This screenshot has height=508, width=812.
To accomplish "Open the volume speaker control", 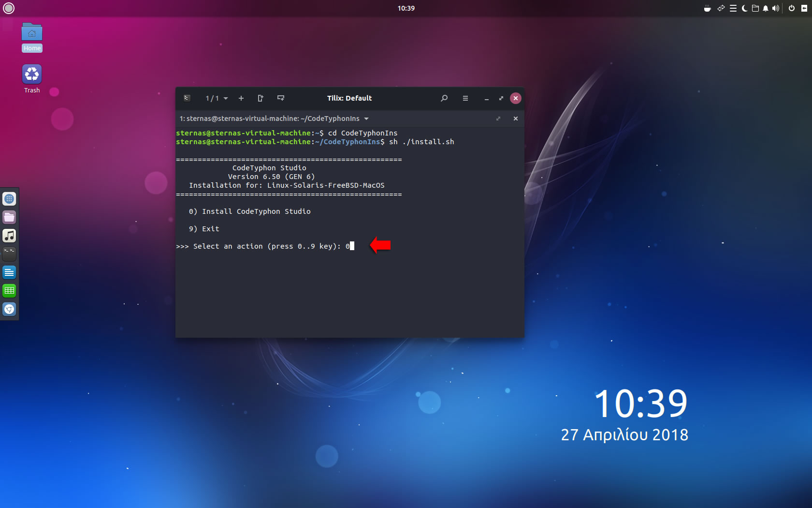I will pos(776,8).
